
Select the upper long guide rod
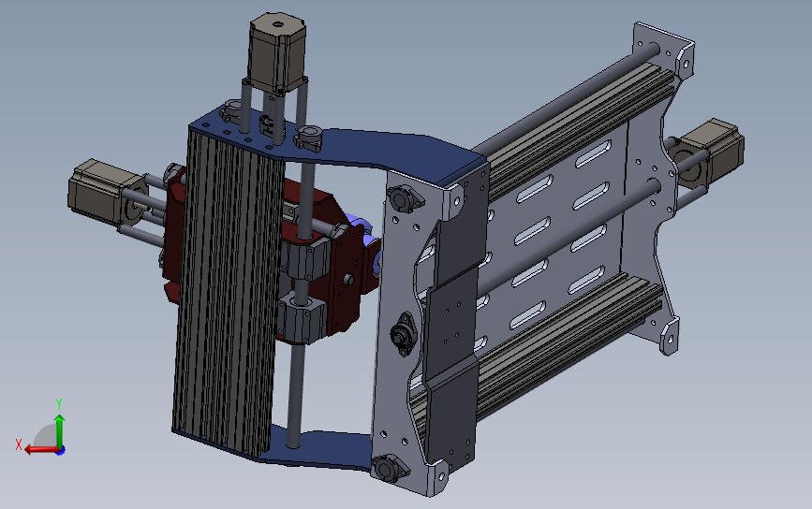(x=565, y=98)
